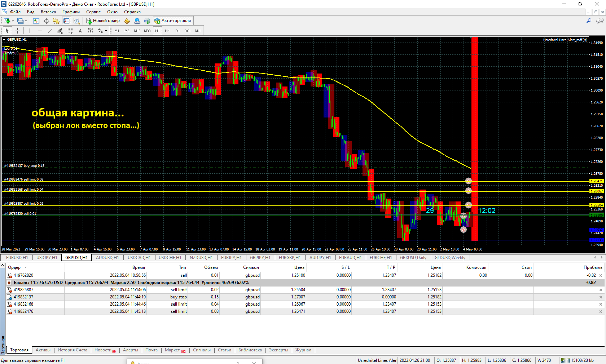Expand the arrows objects dropdown
606x364 pixels.
tap(106, 31)
